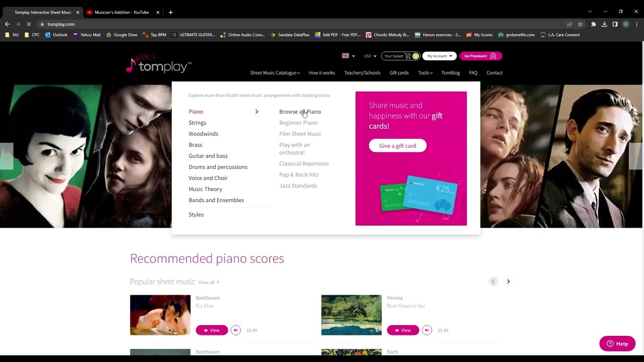644x362 pixels.
Task: View Beethoven Für Elise score
Action: [212, 330]
